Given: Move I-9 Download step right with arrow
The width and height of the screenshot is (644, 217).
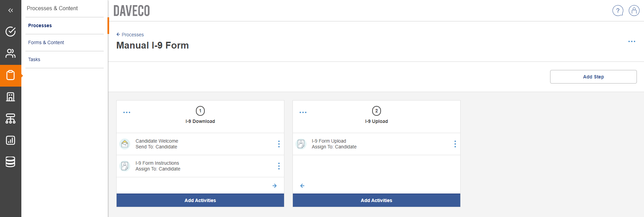Looking at the screenshot, I should 275,186.
